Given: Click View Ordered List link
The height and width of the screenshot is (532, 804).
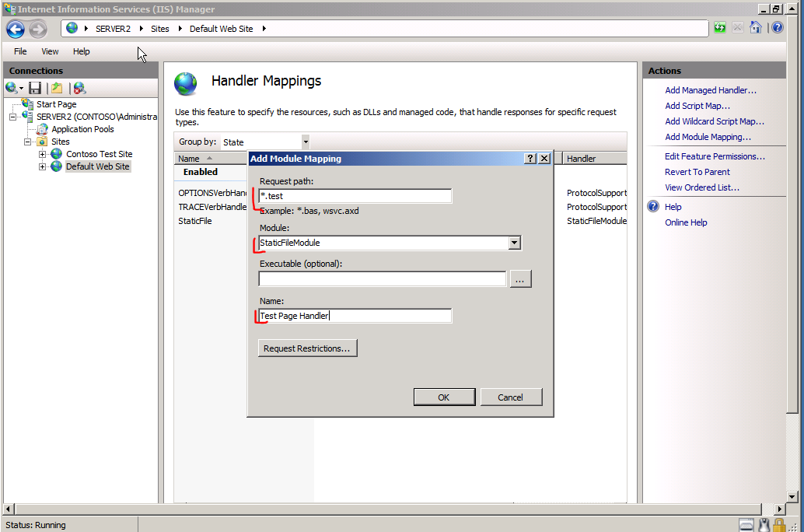Looking at the screenshot, I should [702, 187].
